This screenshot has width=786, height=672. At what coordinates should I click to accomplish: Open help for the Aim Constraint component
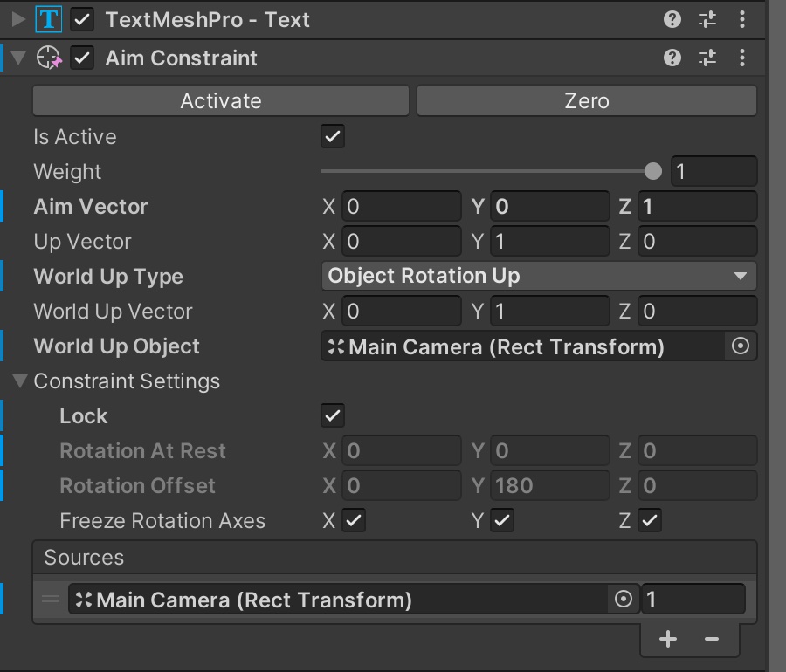point(672,58)
